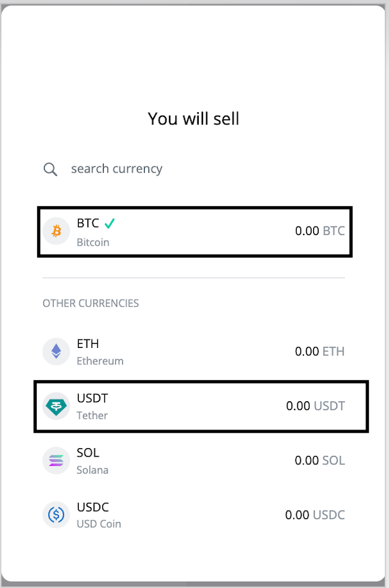Choose the Ethereum name label
Image resolution: width=389 pixels, height=588 pixels.
[100, 361]
